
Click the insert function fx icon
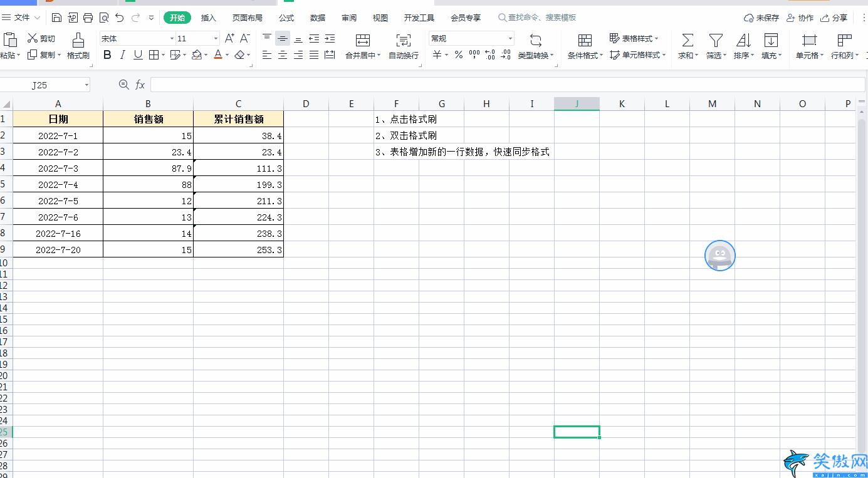point(140,85)
